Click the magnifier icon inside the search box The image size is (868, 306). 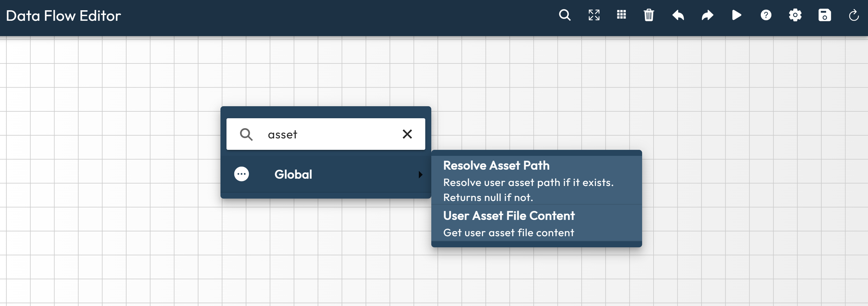[x=246, y=134]
